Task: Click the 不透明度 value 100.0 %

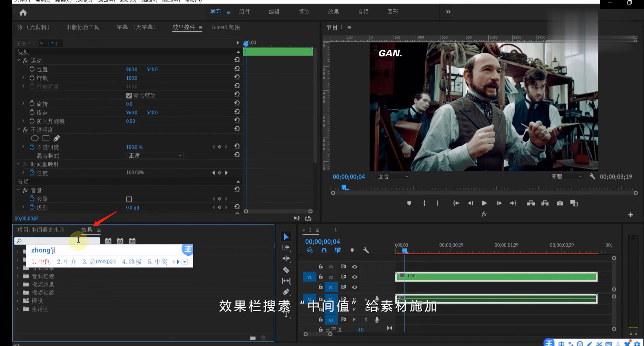Action: pos(134,147)
